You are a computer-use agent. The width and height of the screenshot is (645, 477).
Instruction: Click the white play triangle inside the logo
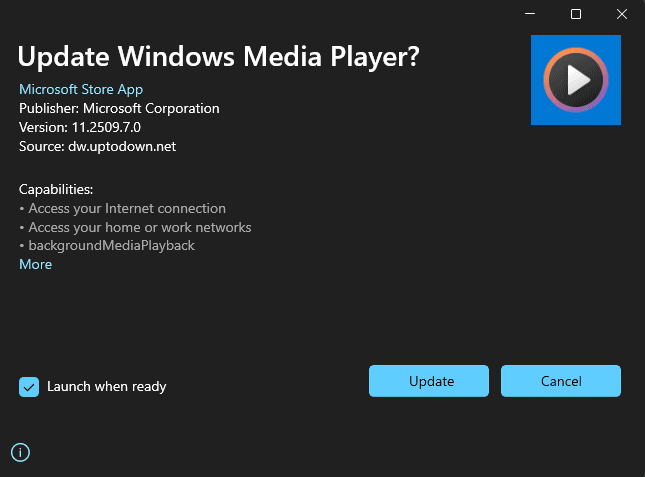coord(577,79)
